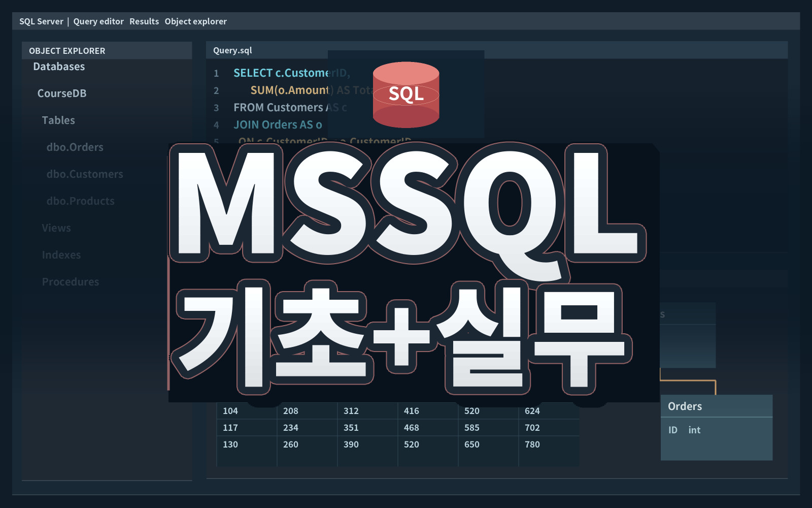Expand the Procedures node
This screenshot has width=812, height=508.
(71, 282)
